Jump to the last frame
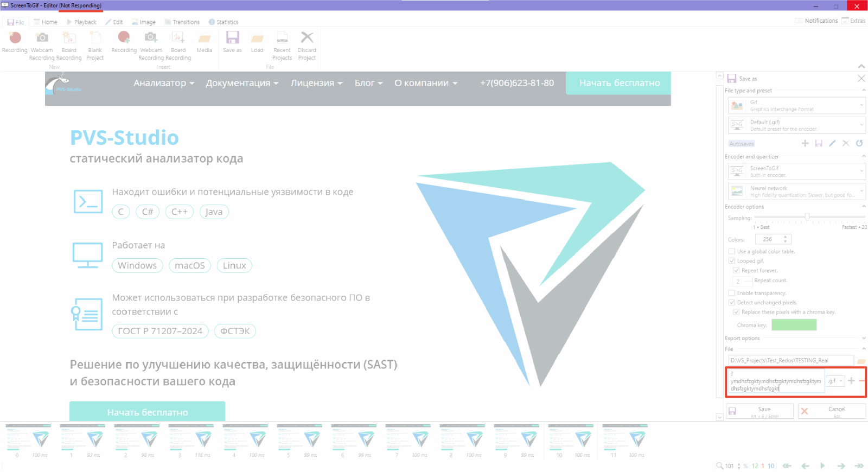This screenshot has width=868, height=472. click(x=859, y=465)
